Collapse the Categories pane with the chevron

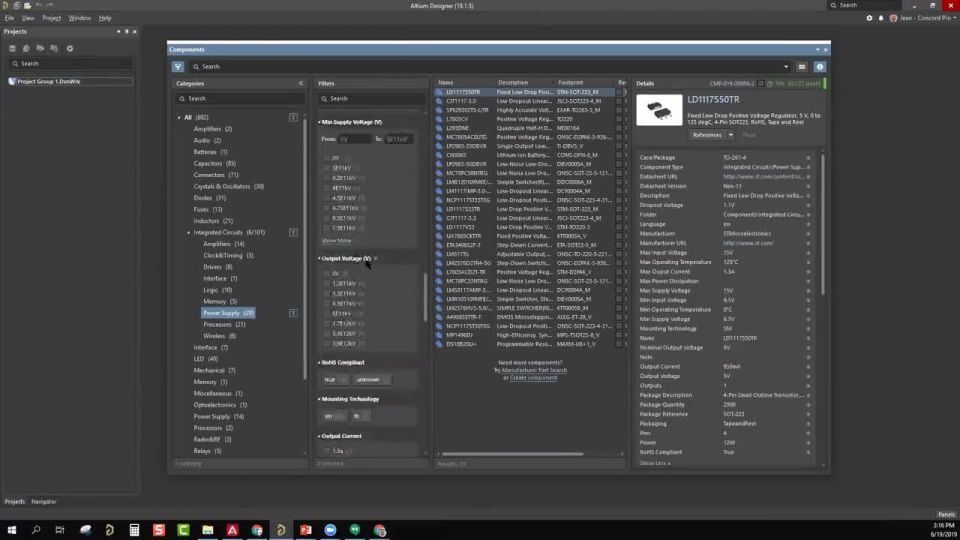301,83
